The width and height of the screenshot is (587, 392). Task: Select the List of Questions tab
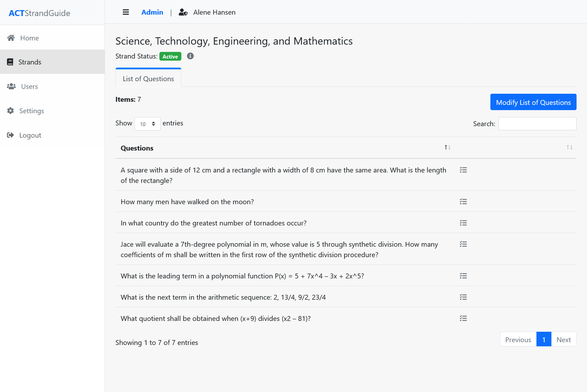pyautogui.click(x=148, y=79)
